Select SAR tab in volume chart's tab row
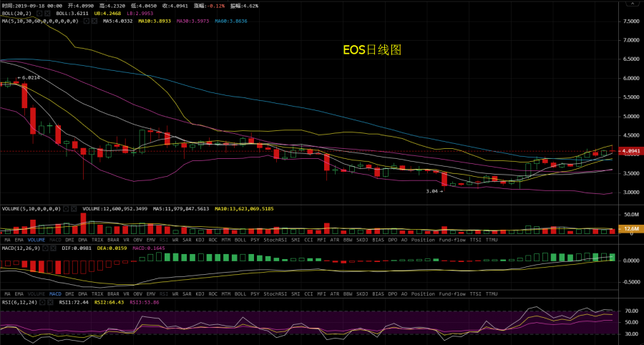 (x=187, y=239)
